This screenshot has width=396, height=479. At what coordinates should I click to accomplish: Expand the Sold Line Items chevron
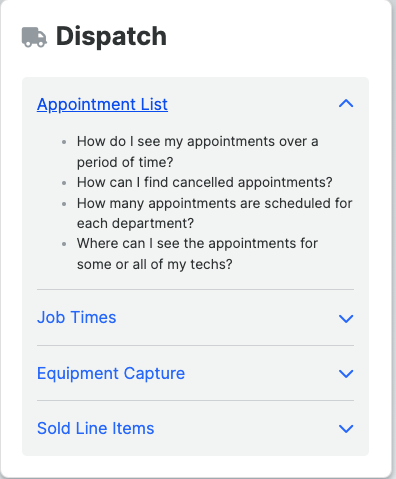(346, 428)
